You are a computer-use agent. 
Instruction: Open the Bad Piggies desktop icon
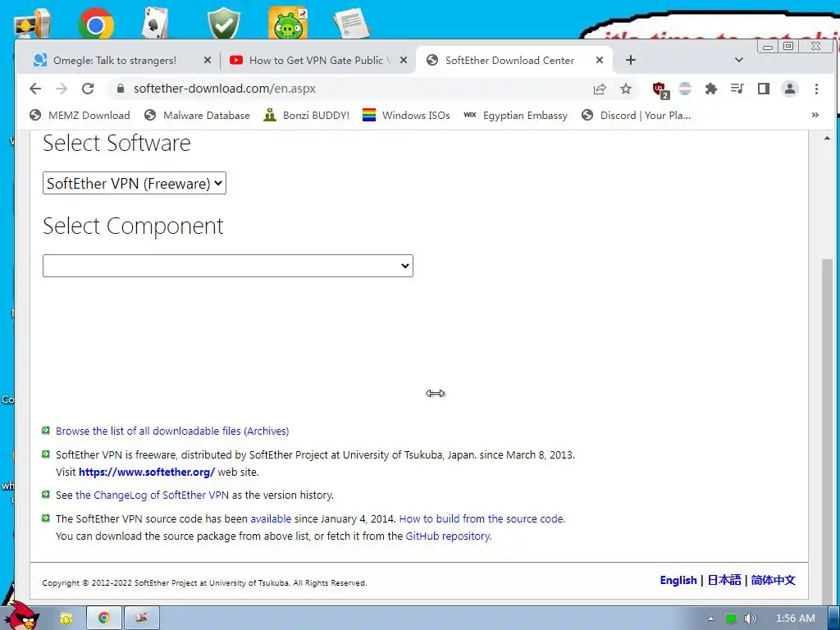(288, 22)
